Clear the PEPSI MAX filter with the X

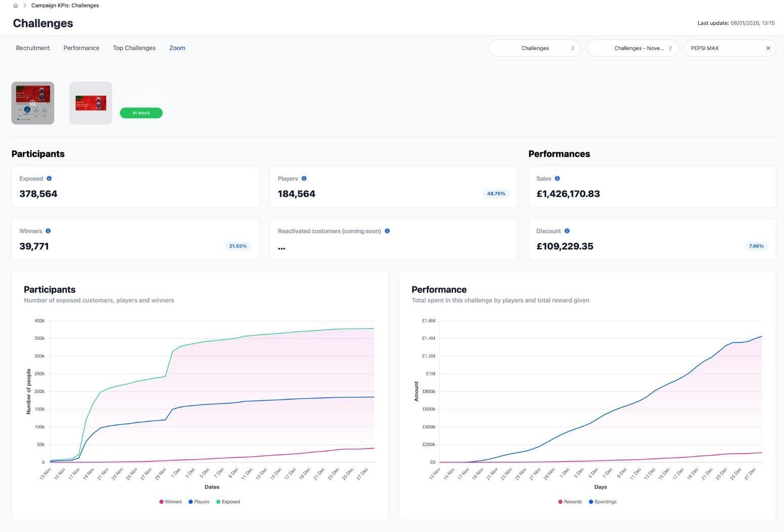(x=768, y=48)
